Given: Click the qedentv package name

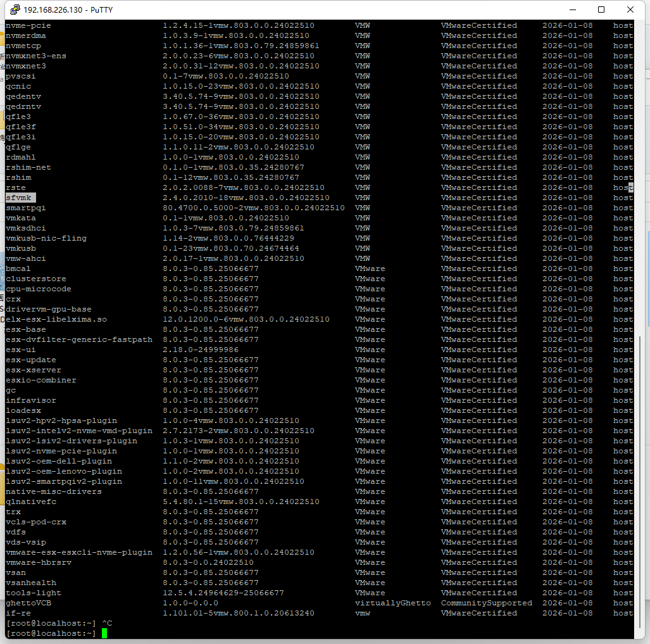Looking at the screenshot, I should pyautogui.click(x=23, y=97).
